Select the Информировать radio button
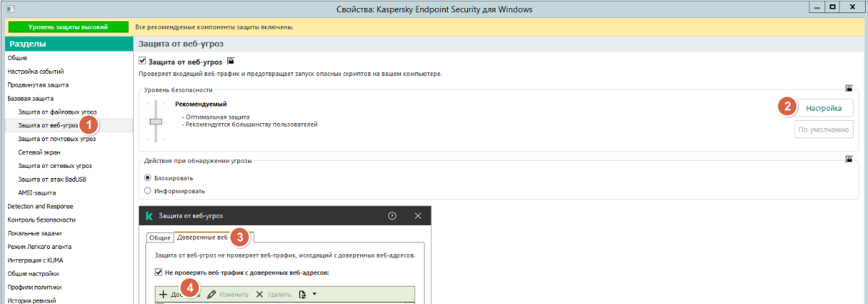Screen dimensions: 868x304 (148, 191)
